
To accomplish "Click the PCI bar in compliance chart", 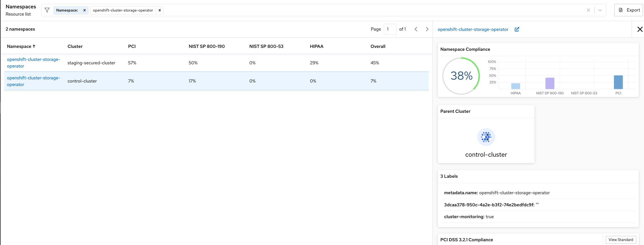I will pyautogui.click(x=618, y=82).
